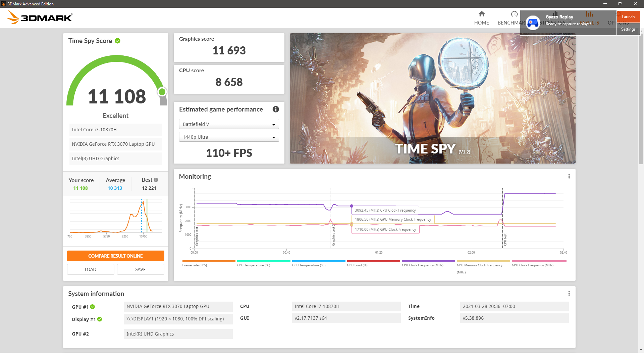Minimize the 3DMark window
The height and width of the screenshot is (353, 644).
605,4
